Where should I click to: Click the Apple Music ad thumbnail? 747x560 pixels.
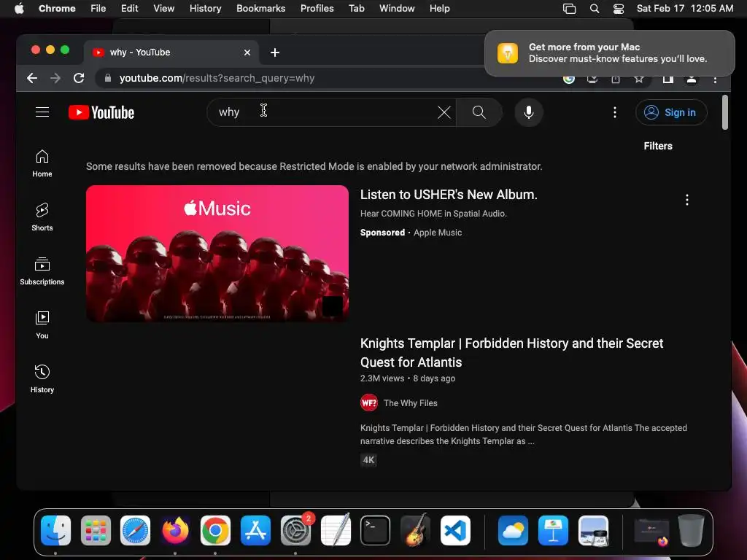(217, 253)
